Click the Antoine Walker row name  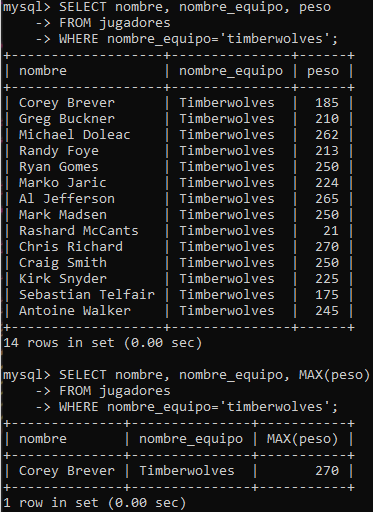click(x=75, y=311)
